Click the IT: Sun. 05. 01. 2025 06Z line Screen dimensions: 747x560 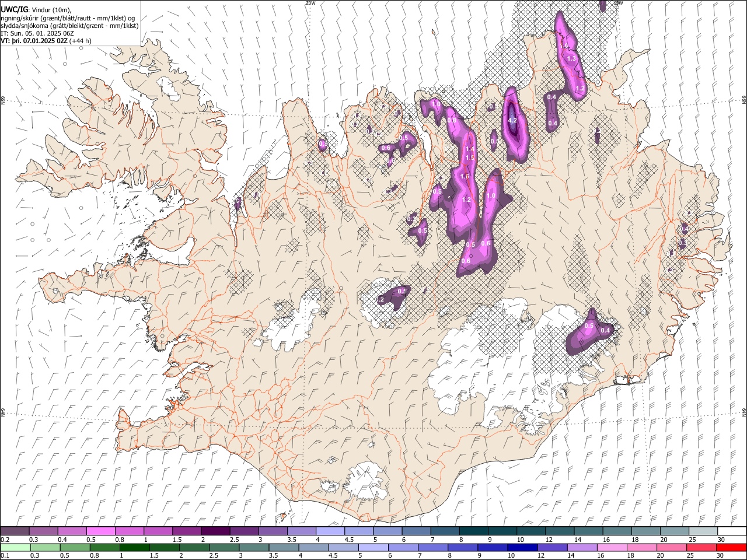point(37,33)
